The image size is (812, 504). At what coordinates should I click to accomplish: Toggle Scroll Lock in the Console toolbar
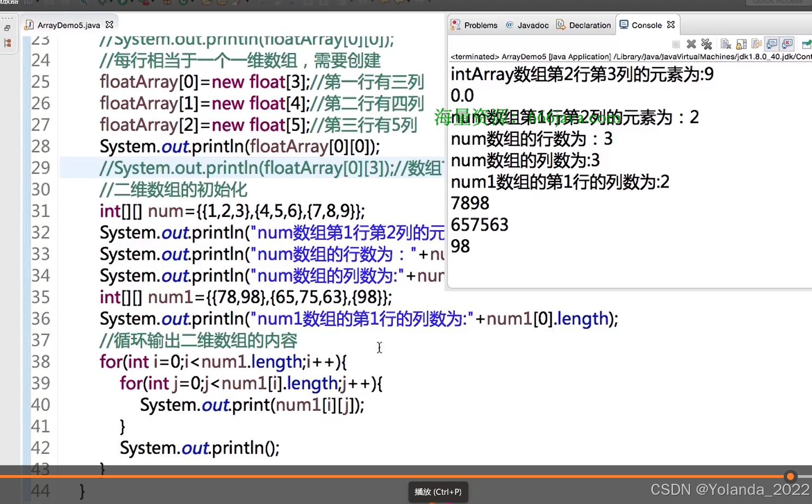(741, 44)
